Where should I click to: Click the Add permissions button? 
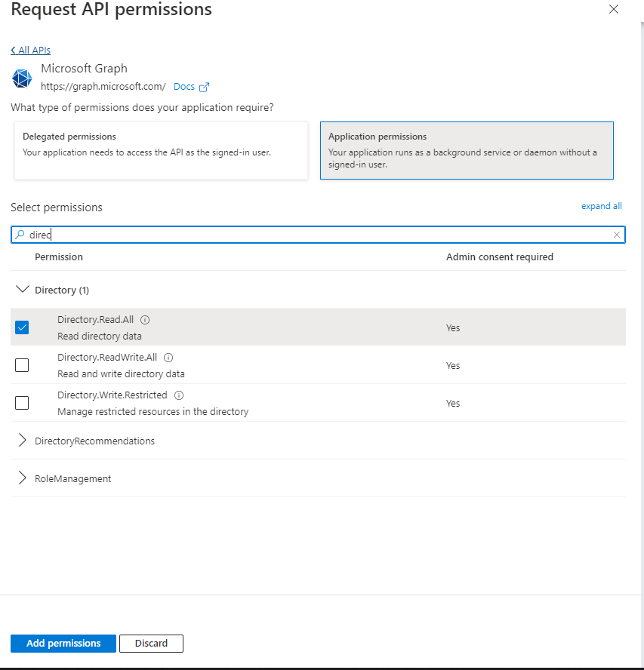(x=63, y=644)
